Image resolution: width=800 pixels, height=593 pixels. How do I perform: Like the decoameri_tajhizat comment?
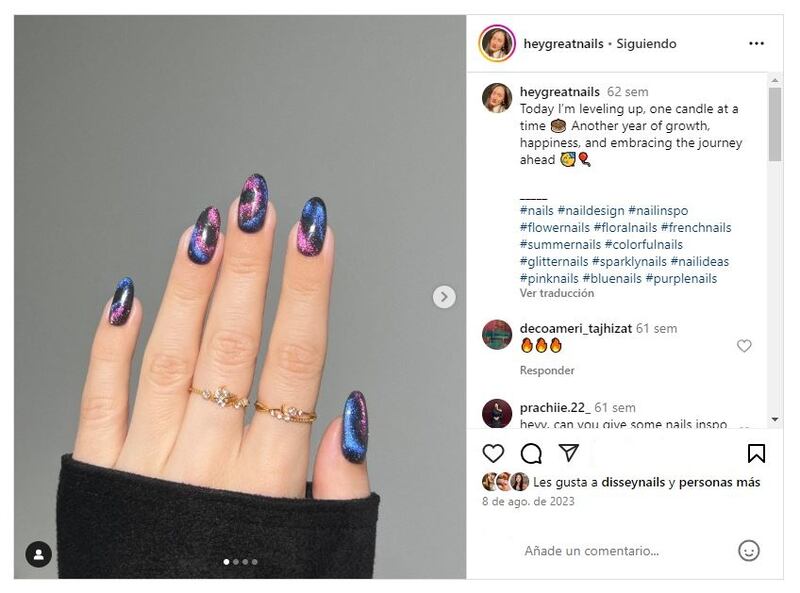(744, 345)
